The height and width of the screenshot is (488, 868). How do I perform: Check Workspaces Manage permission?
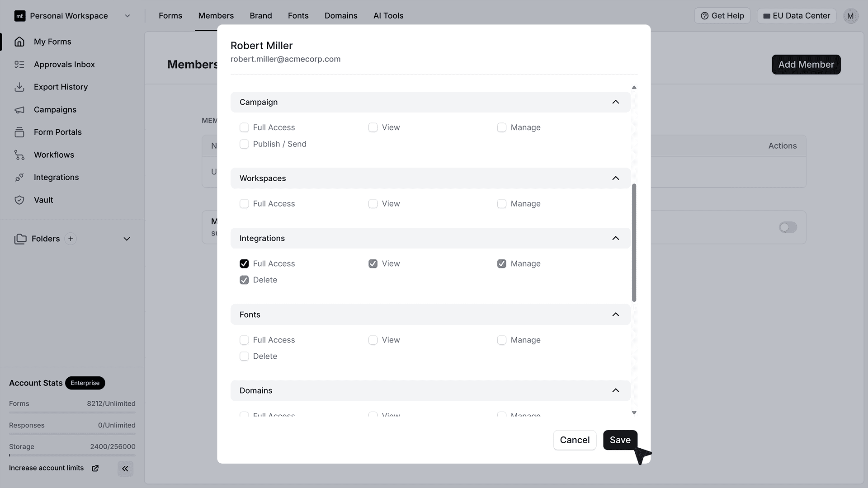tap(502, 204)
